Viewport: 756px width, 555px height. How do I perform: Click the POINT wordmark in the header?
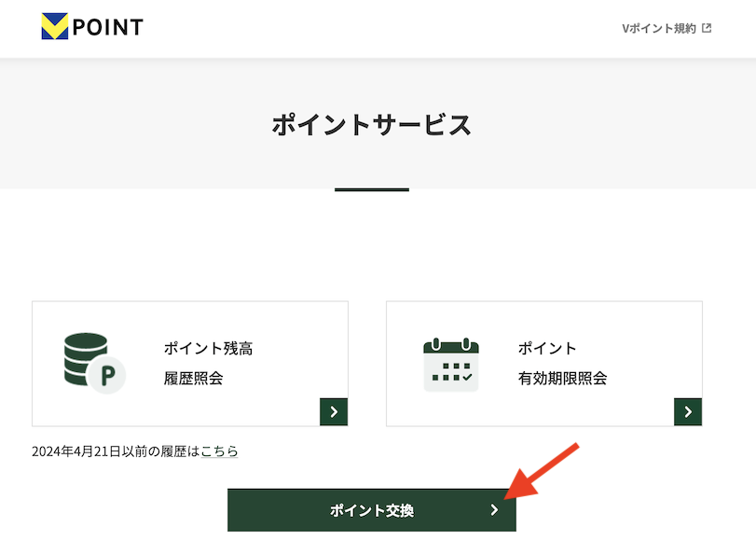tap(108, 27)
